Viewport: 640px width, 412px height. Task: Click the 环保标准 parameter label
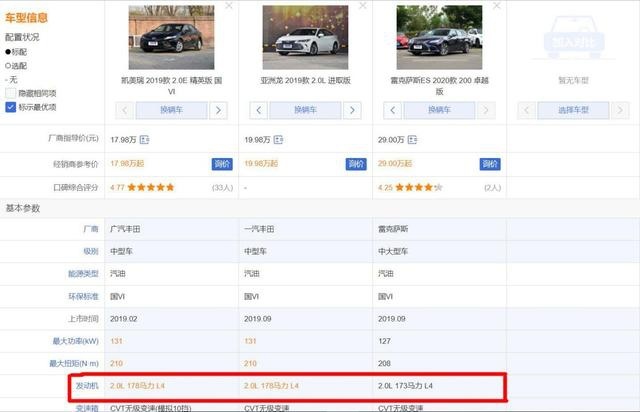coord(83,296)
